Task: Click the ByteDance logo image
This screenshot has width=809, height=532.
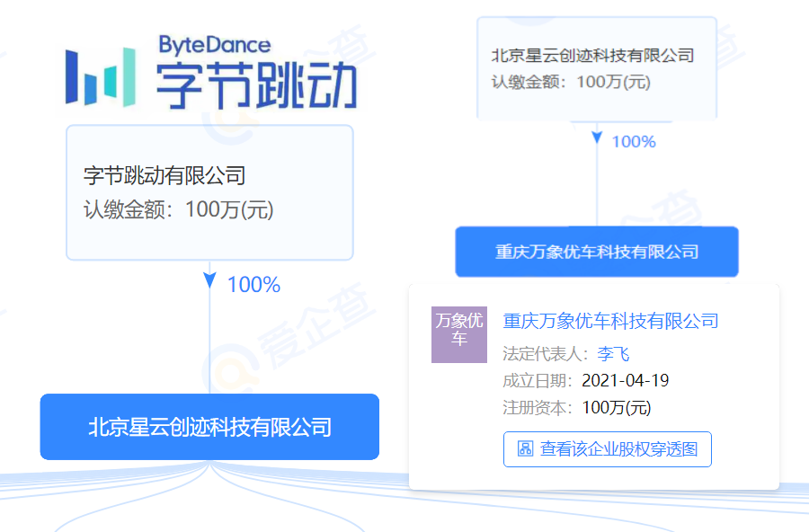Action: click(211, 72)
